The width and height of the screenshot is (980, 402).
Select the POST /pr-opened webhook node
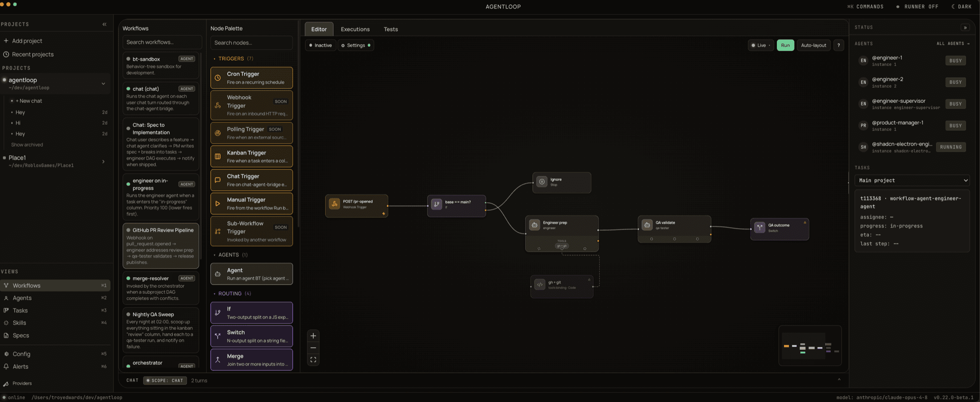click(x=356, y=206)
